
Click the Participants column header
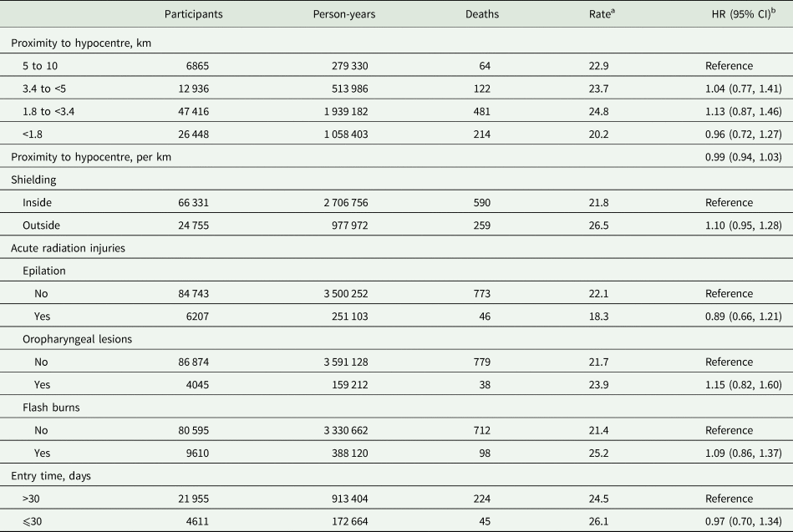192,16
